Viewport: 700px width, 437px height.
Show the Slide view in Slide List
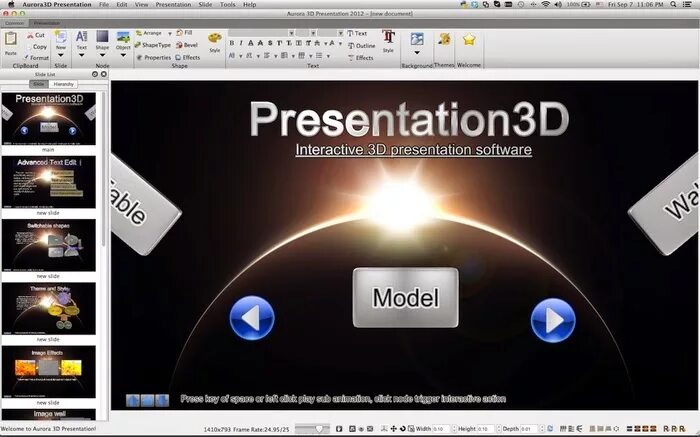pos(39,84)
